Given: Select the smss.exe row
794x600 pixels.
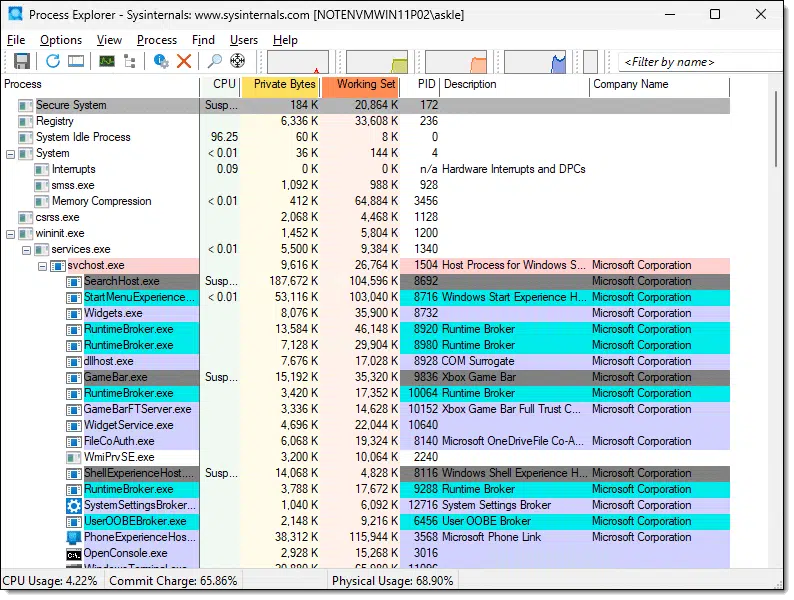Looking at the screenshot, I should point(365,185).
